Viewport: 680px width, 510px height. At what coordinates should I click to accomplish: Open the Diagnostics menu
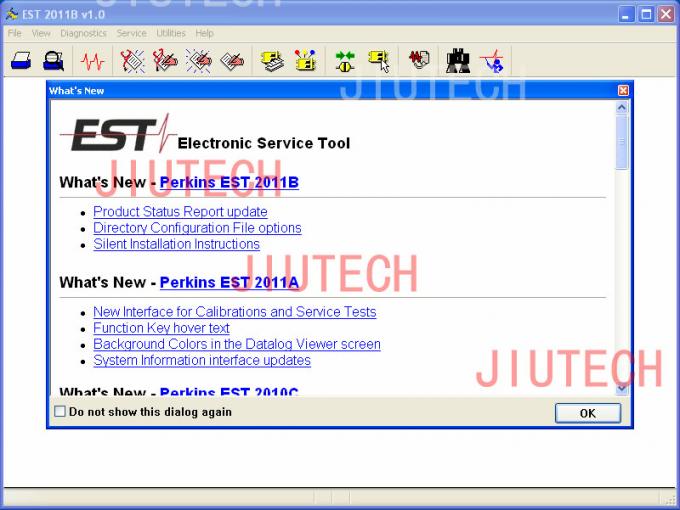[x=83, y=33]
